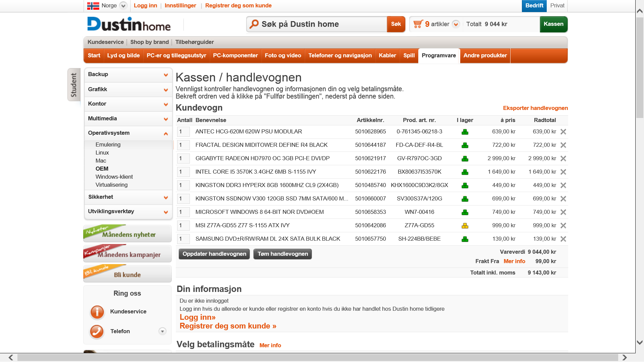Collapse the Operativsystem category
644x362 pixels.
click(x=166, y=133)
